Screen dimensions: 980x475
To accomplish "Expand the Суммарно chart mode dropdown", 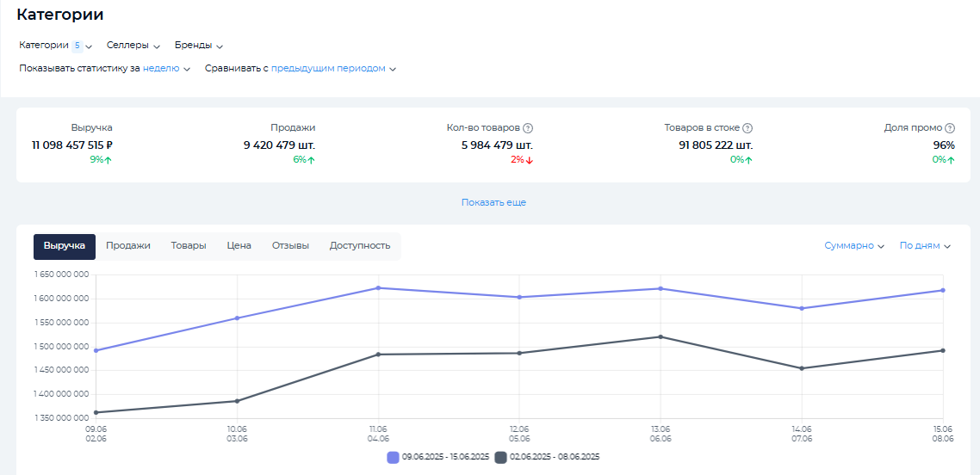I will pos(854,246).
